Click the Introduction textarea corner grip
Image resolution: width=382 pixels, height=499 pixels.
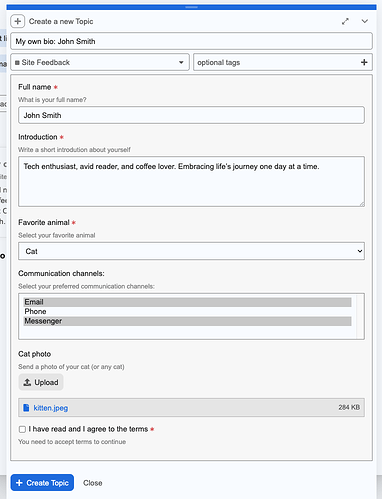click(x=362, y=204)
